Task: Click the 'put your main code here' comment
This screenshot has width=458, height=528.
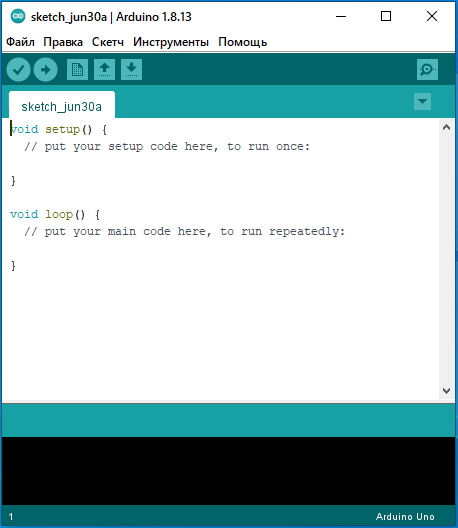Action: pyautogui.click(x=185, y=231)
